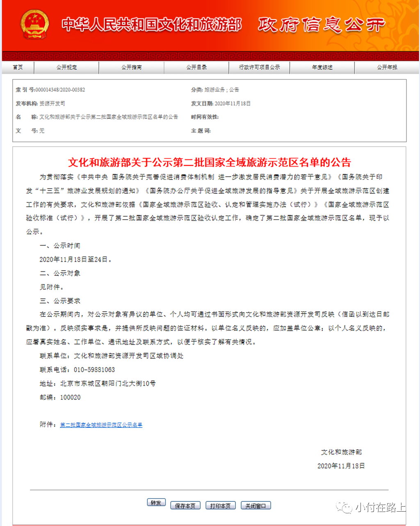
Task: Click the 发布机构 value 资源开发司
Action: [52, 103]
